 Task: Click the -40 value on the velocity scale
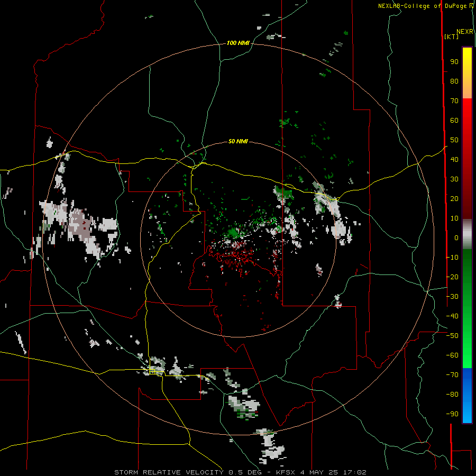tap(452, 316)
